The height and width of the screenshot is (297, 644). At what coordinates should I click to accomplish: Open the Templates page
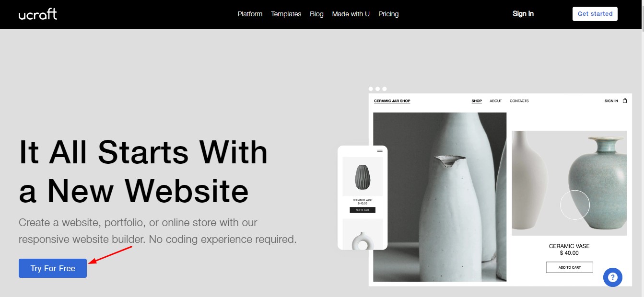coord(286,14)
